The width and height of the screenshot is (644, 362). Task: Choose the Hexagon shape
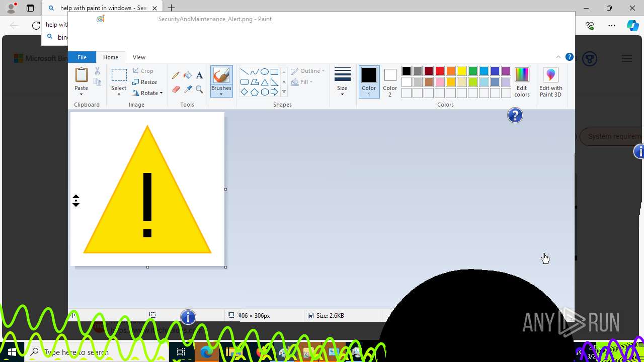264,92
